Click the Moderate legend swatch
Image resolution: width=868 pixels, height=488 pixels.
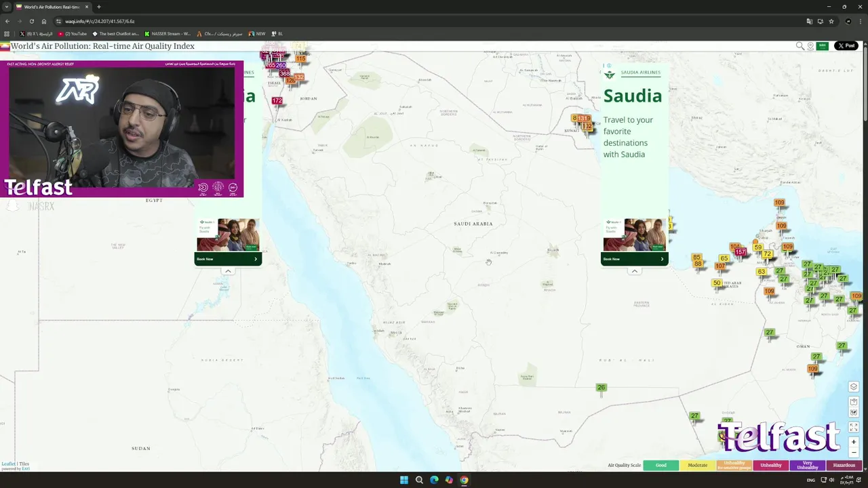[x=697, y=465]
